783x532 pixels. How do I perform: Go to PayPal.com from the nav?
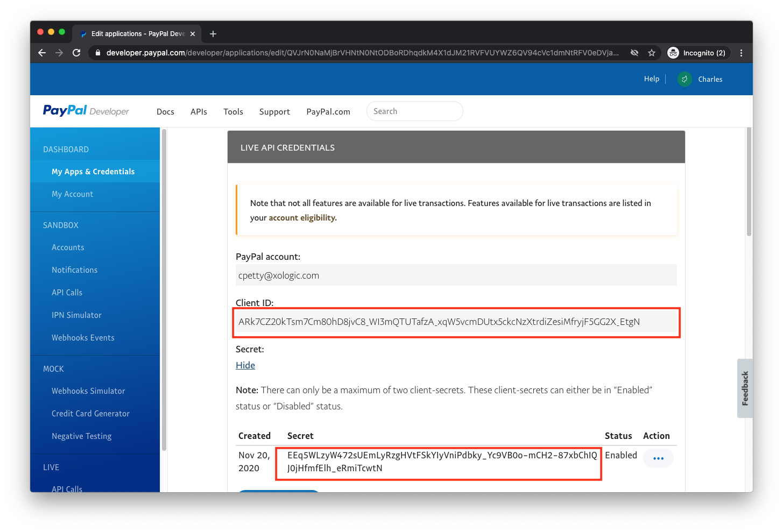pos(328,112)
